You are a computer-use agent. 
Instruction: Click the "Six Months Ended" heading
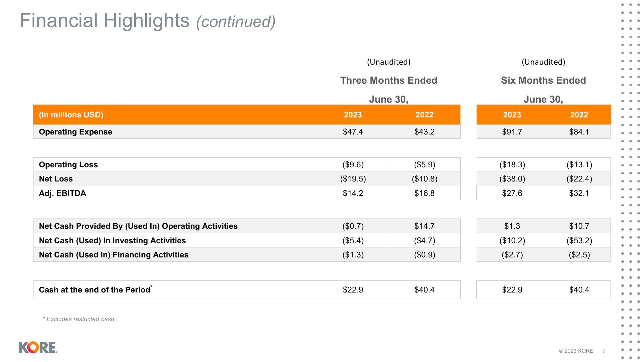(543, 80)
